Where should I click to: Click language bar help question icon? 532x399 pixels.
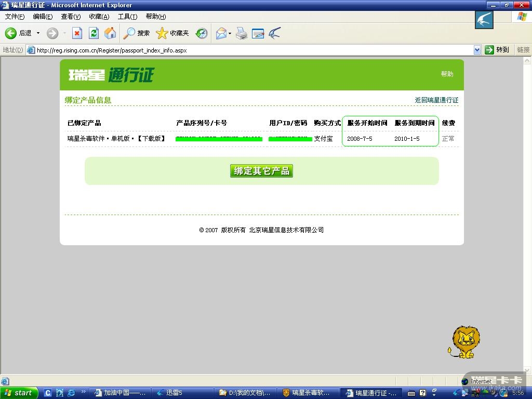422,393
